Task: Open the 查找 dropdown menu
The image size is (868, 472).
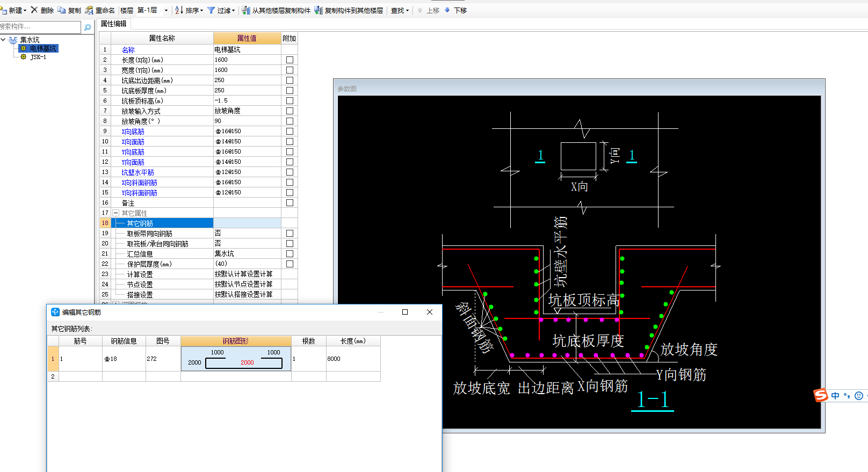Action: [x=400, y=10]
